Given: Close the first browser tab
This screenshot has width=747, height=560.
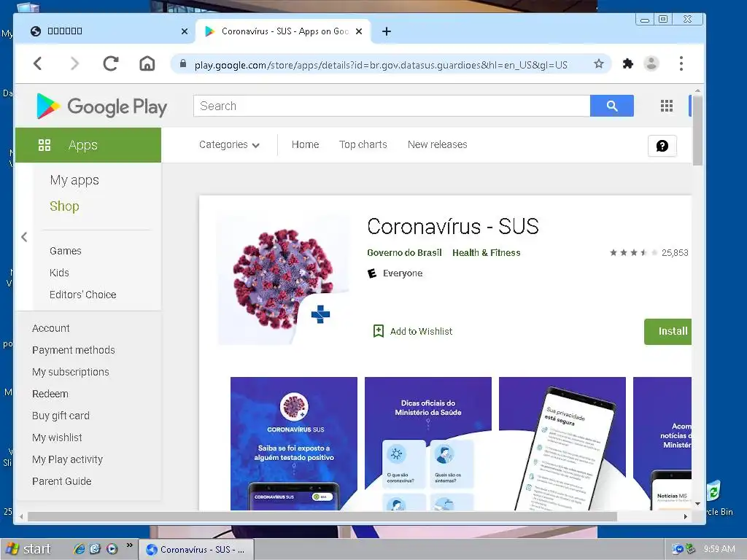Looking at the screenshot, I should click(x=185, y=31).
